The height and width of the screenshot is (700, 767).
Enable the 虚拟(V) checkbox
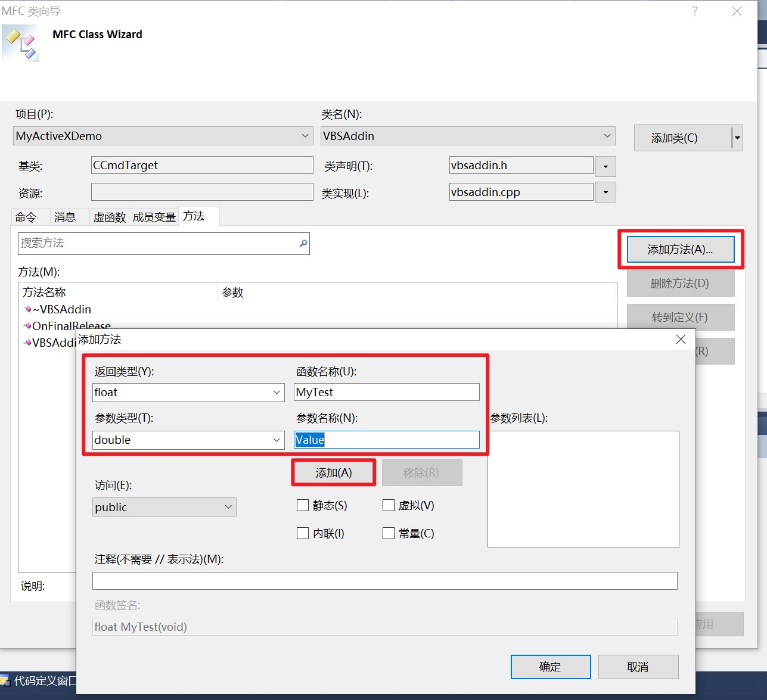pyautogui.click(x=389, y=506)
